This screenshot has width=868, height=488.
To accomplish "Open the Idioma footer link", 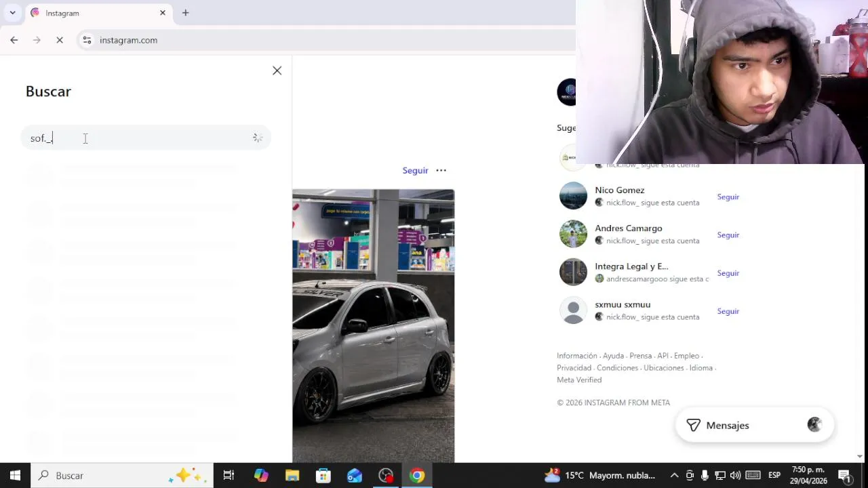I will 701,368.
